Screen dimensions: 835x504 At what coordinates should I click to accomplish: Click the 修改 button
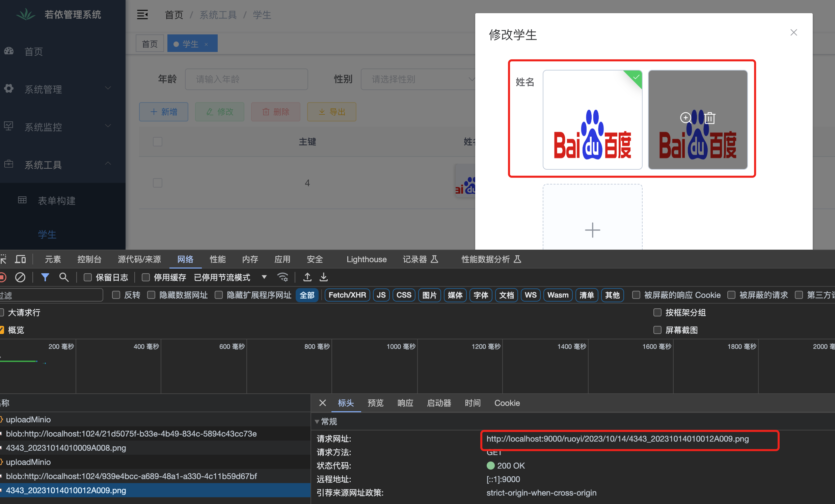(x=220, y=112)
